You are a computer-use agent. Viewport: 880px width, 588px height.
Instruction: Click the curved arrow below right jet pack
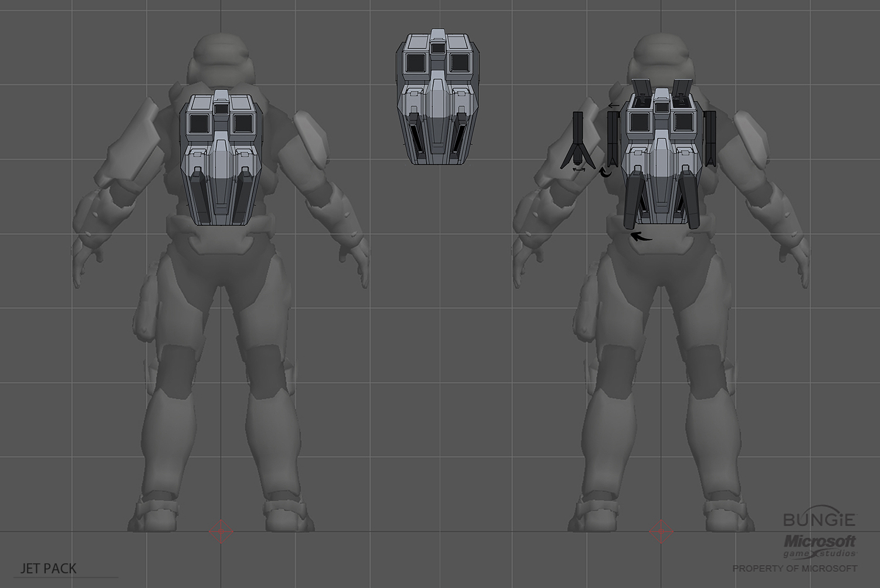point(641,236)
